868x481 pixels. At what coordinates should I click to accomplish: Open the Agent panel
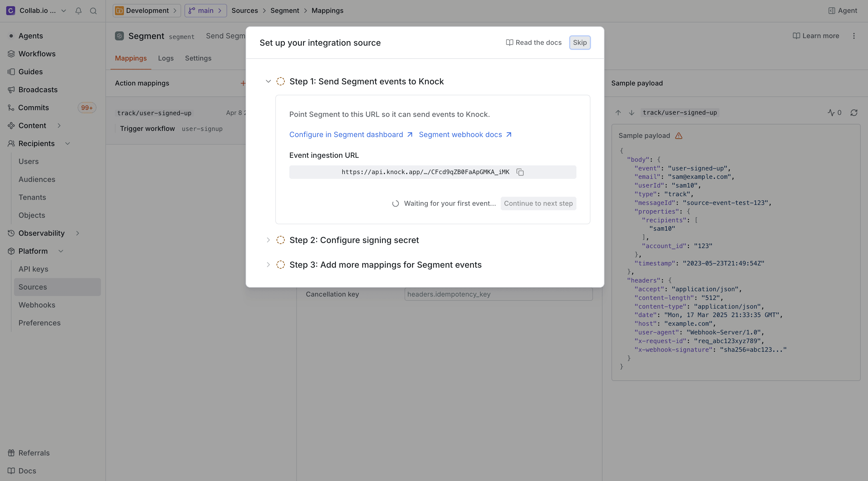[x=843, y=10]
